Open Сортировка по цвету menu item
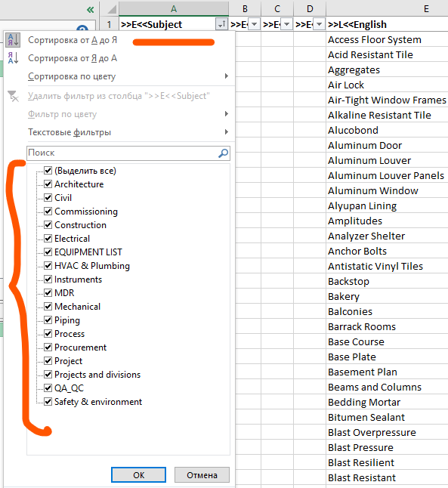 (72, 76)
